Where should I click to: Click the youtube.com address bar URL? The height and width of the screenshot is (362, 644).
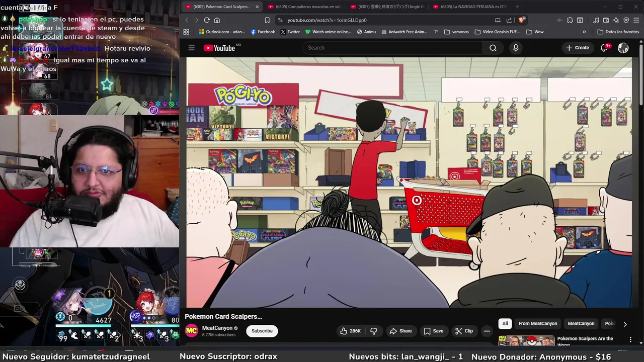[327, 20]
